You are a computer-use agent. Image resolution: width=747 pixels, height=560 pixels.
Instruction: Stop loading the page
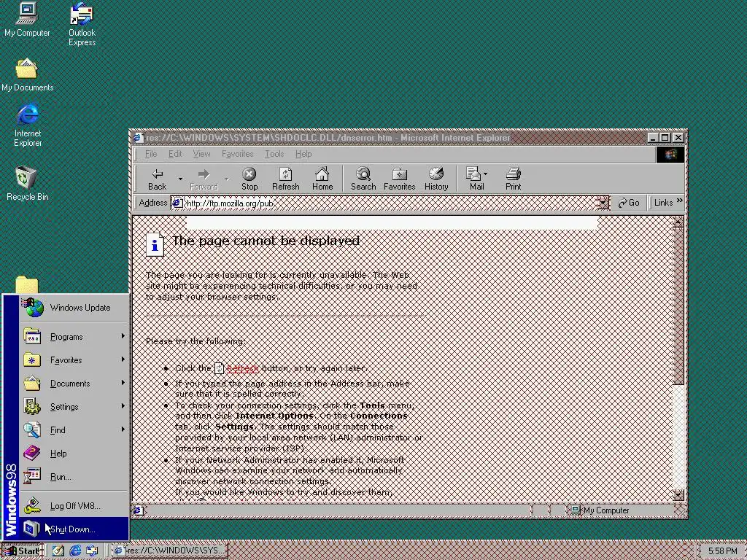tap(249, 179)
